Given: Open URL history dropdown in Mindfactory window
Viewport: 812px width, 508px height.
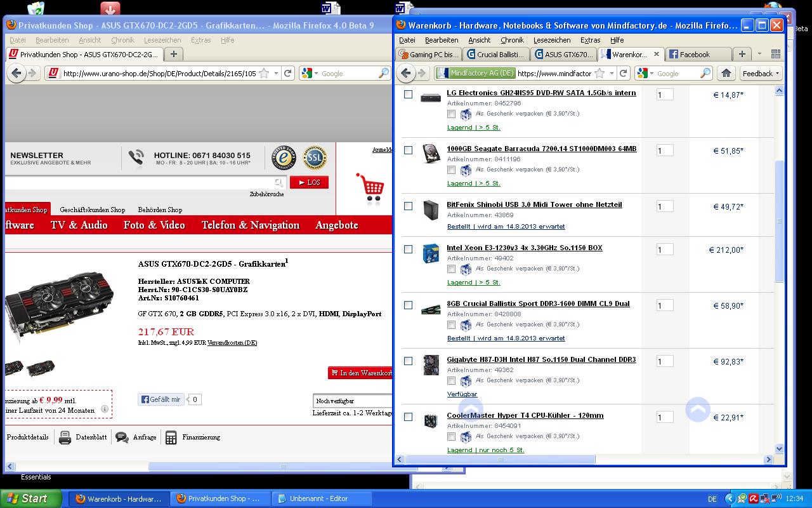Looking at the screenshot, I should 612,74.
